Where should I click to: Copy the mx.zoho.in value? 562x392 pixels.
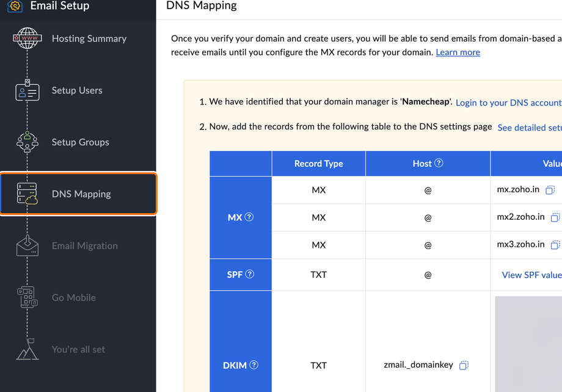tap(550, 189)
